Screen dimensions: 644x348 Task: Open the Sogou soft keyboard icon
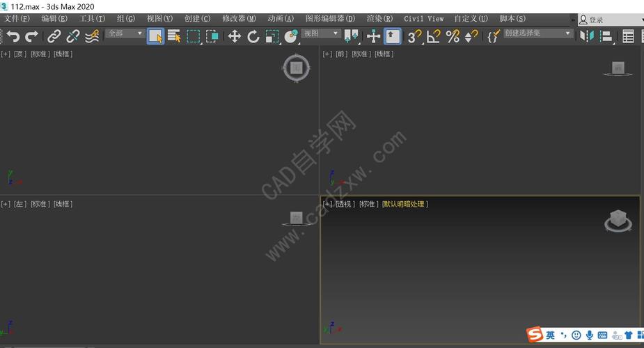click(602, 335)
